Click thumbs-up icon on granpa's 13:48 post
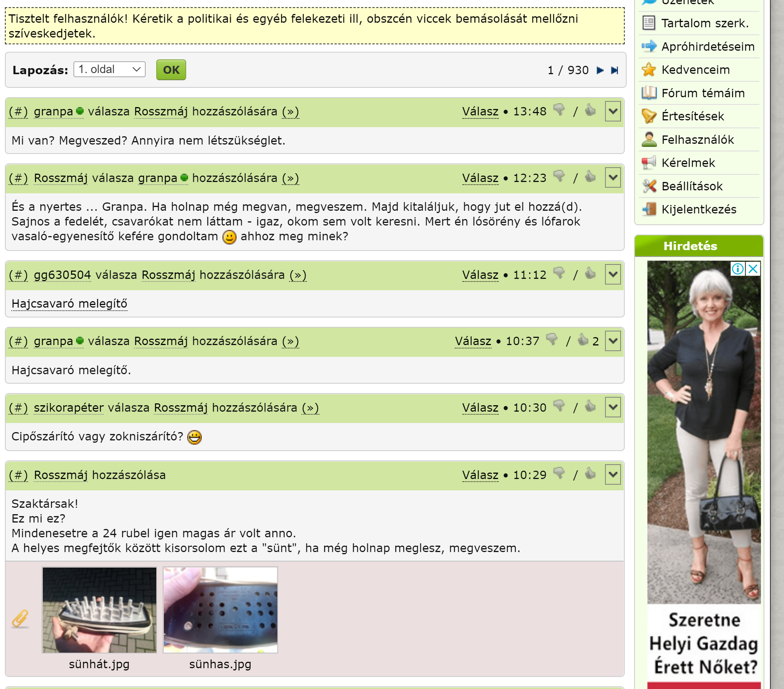Viewport: 784px width, 689px height. click(x=590, y=110)
